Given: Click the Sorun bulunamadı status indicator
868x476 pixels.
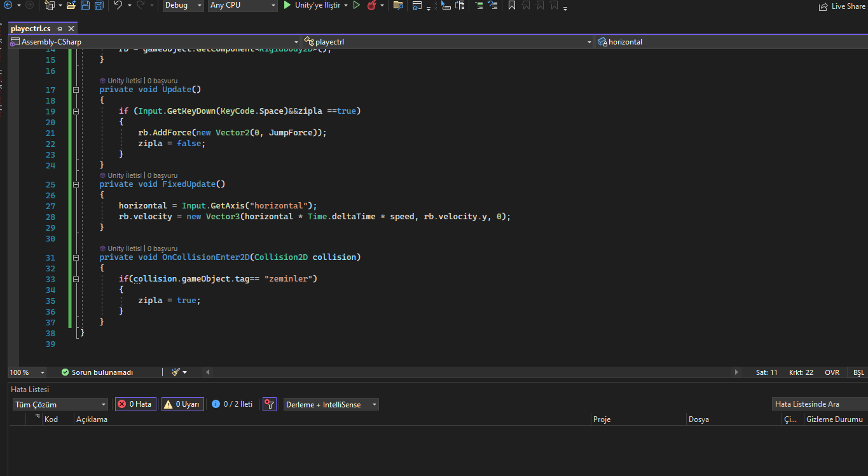Looking at the screenshot, I should pyautogui.click(x=97, y=372).
